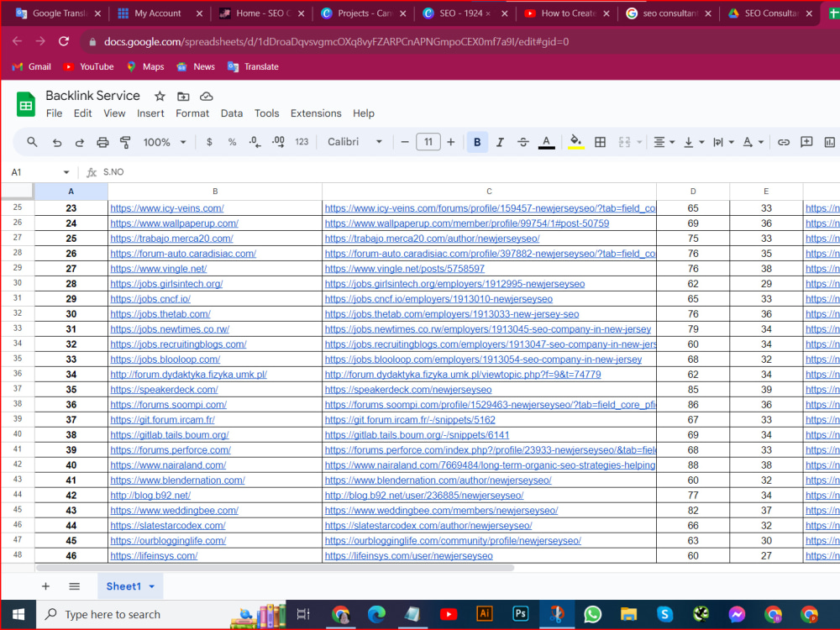
Task: Move document using folder icon
Action: coord(183,97)
